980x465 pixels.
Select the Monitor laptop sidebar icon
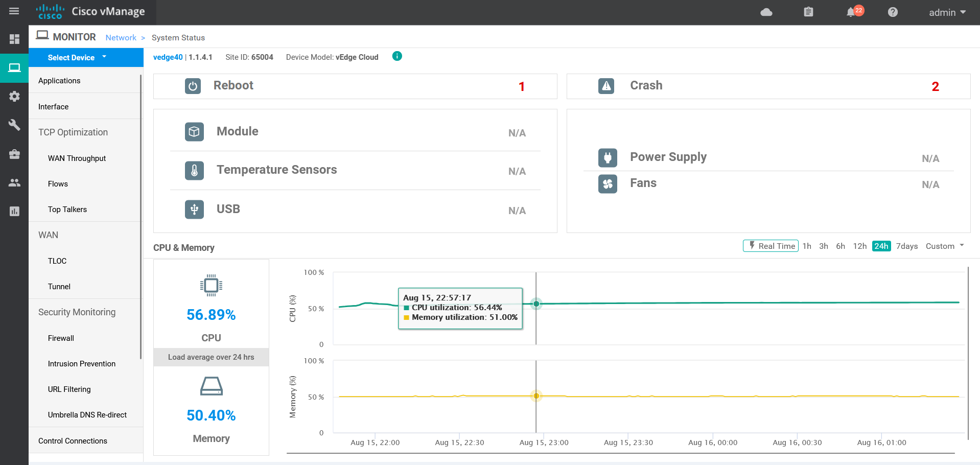click(x=14, y=68)
